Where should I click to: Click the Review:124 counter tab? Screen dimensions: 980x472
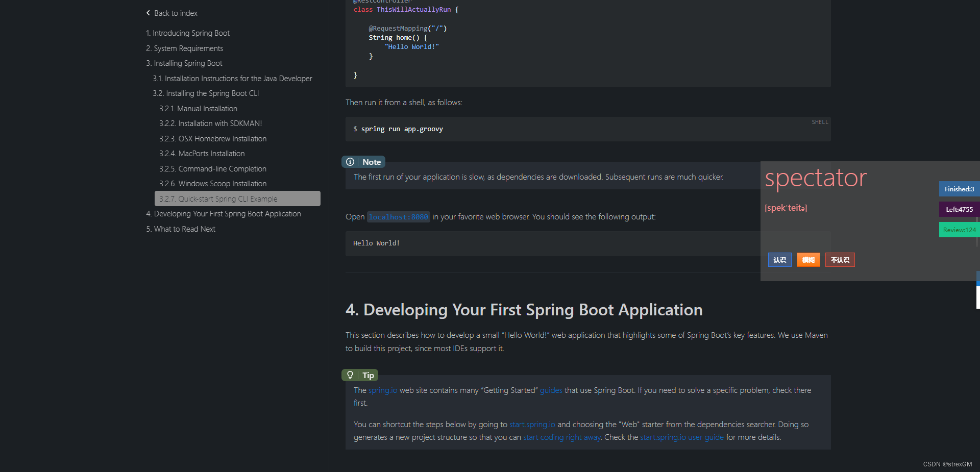coord(959,230)
